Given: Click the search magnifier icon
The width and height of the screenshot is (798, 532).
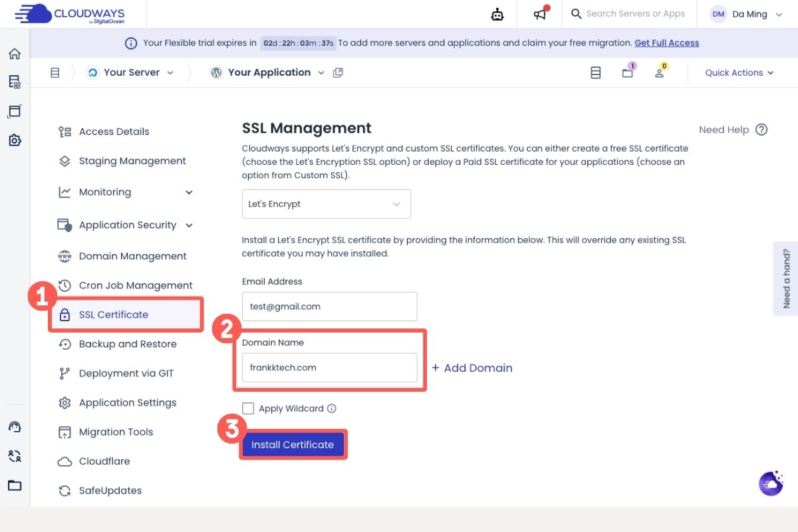Looking at the screenshot, I should (x=576, y=14).
